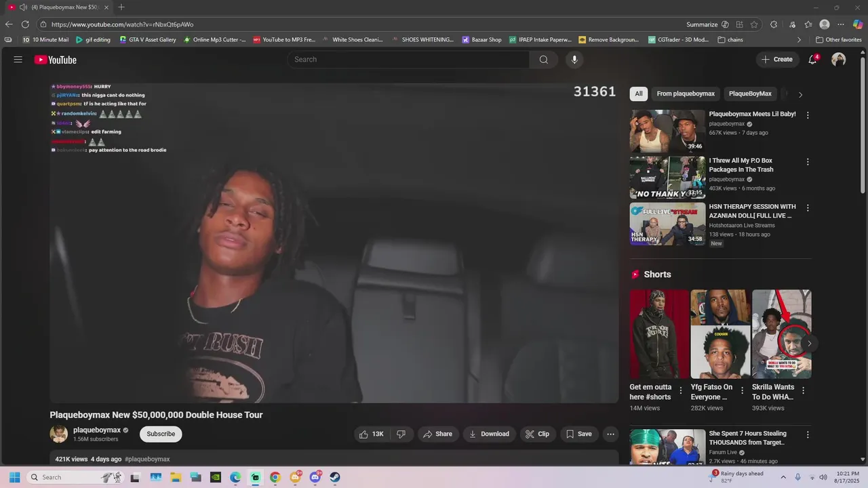Reload the page in browser

(x=25, y=24)
